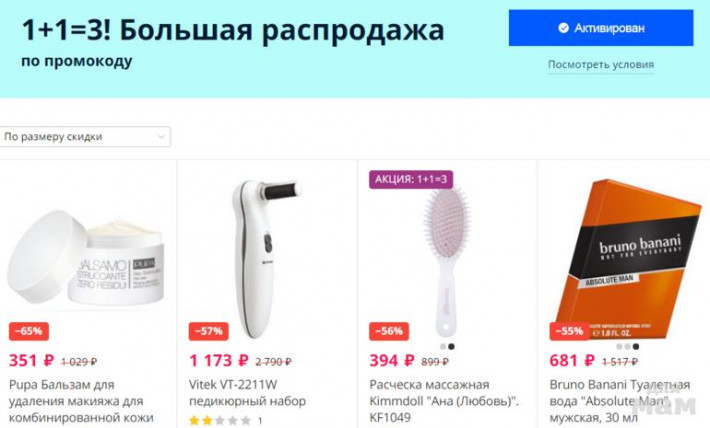Open the Расческа массажная Kimmdoll title link
The image size is (710, 428).
click(x=444, y=401)
